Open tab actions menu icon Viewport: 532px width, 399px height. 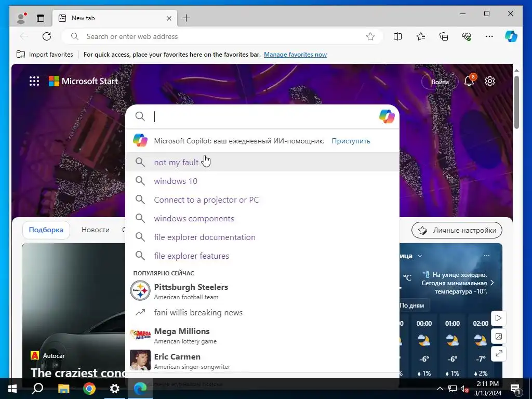point(41,18)
